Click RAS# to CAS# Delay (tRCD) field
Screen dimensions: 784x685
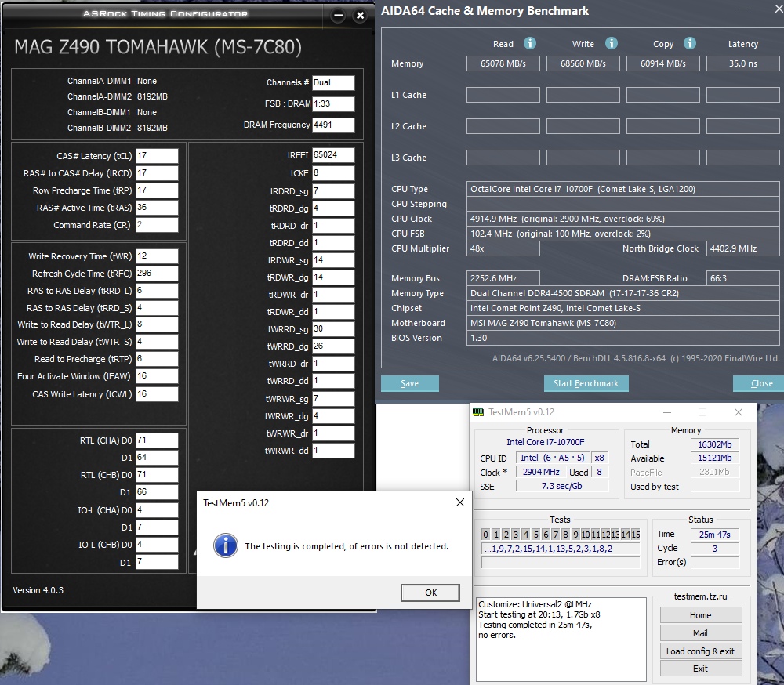click(x=157, y=173)
